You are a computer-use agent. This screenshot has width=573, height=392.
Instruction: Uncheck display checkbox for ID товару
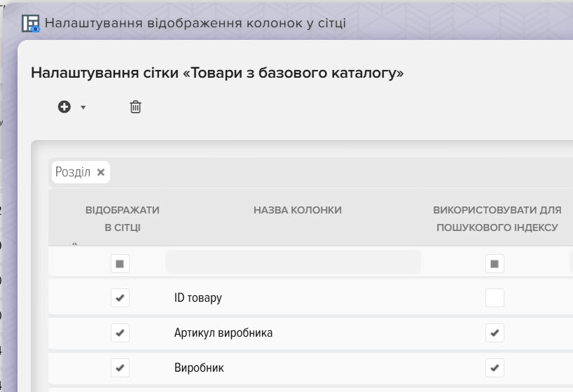(x=120, y=297)
